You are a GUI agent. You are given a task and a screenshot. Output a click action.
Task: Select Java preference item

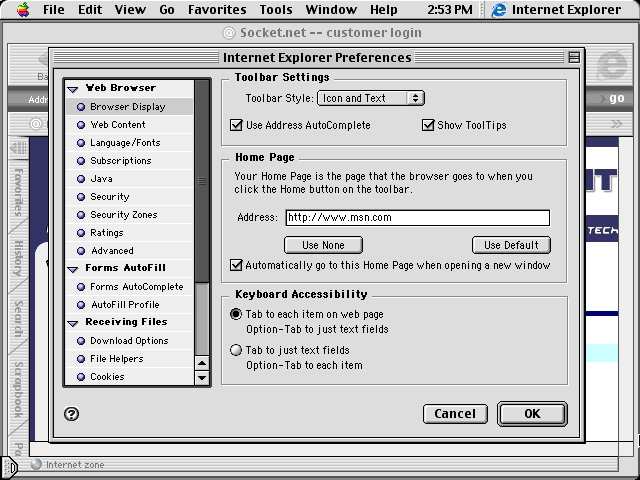pyautogui.click(x=129, y=179)
